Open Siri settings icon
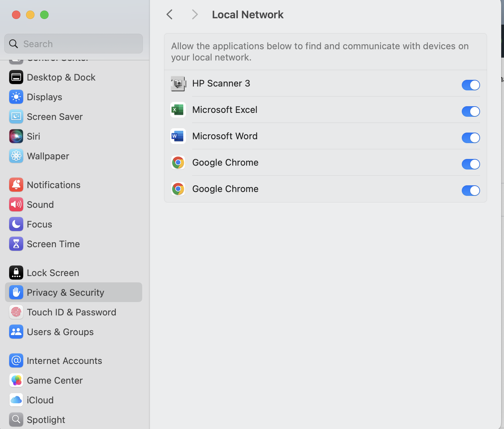 (16, 136)
